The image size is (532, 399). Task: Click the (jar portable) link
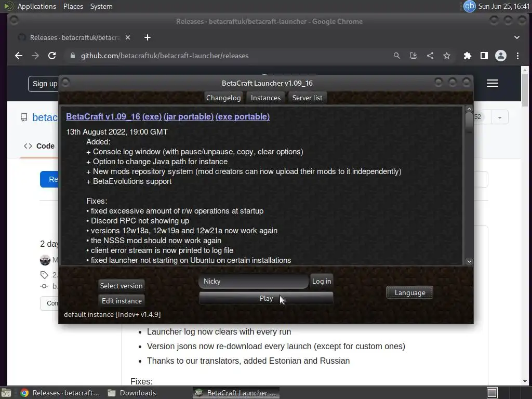point(189,116)
